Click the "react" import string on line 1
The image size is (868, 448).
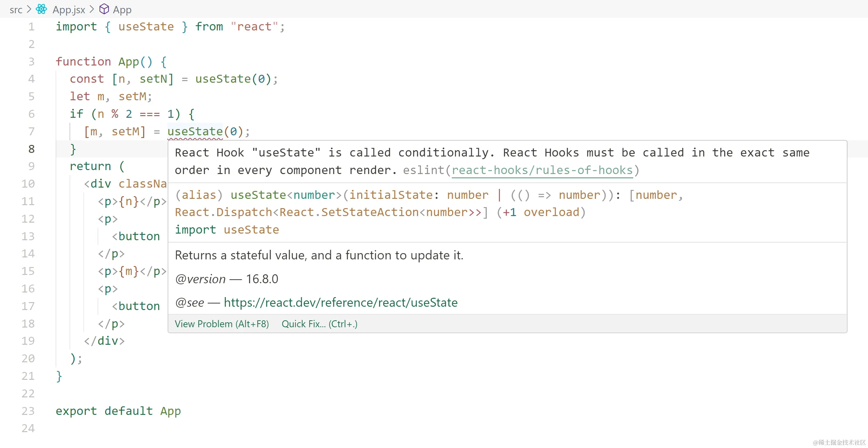tap(254, 26)
